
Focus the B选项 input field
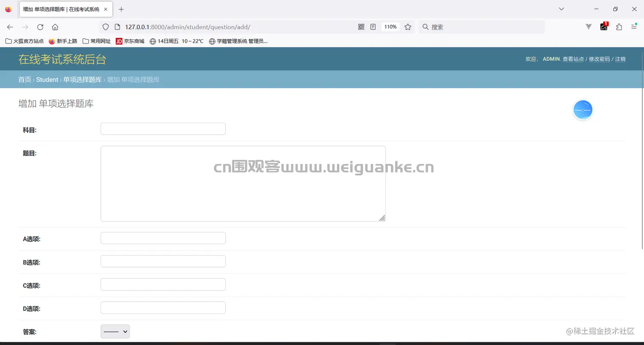coord(163,261)
